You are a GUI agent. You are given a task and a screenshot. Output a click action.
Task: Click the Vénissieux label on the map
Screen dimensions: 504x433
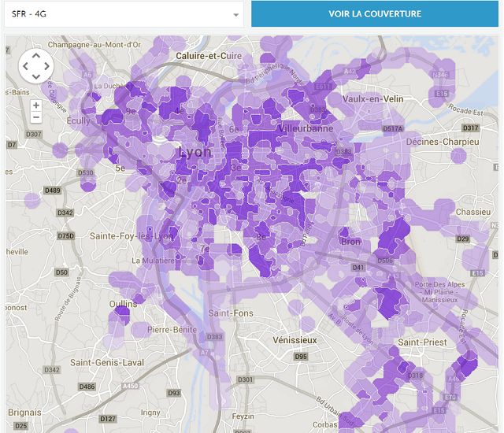(293, 340)
